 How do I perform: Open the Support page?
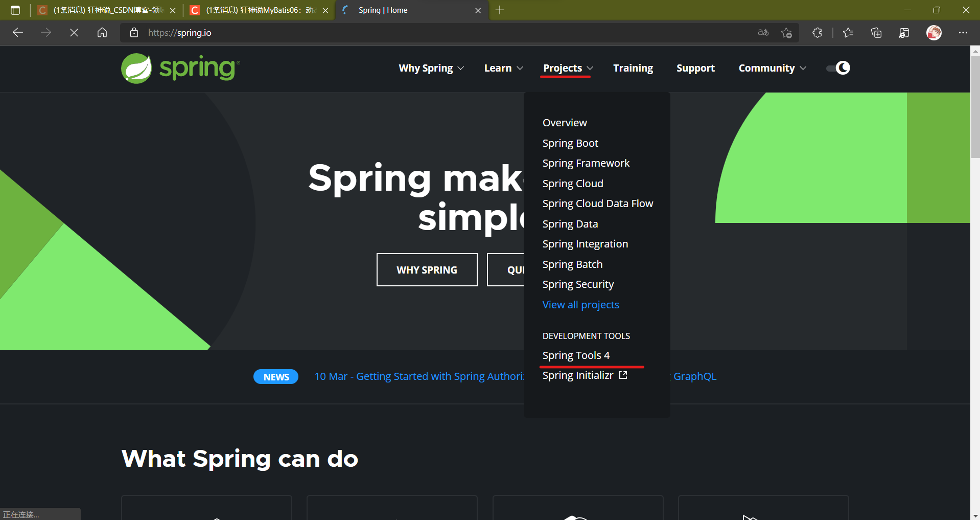695,68
